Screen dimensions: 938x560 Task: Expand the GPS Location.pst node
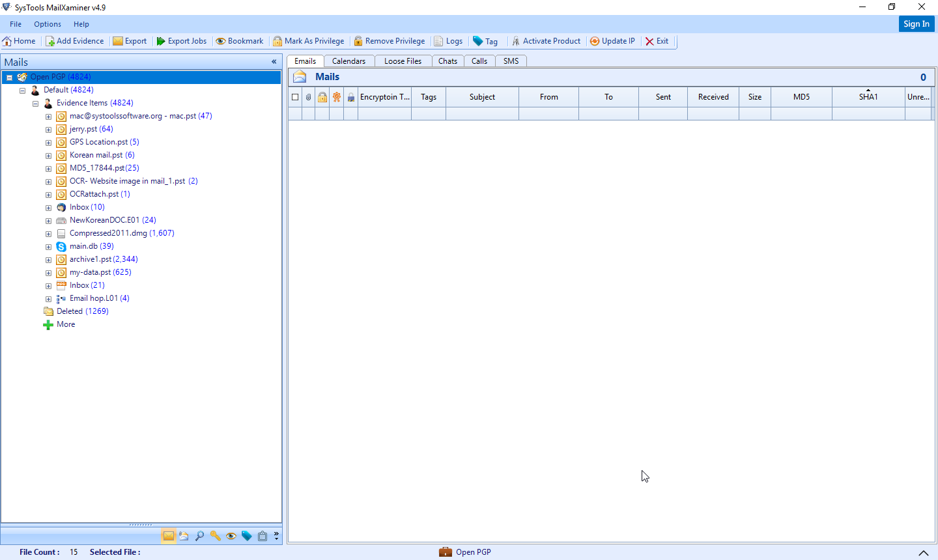click(x=48, y=143)
